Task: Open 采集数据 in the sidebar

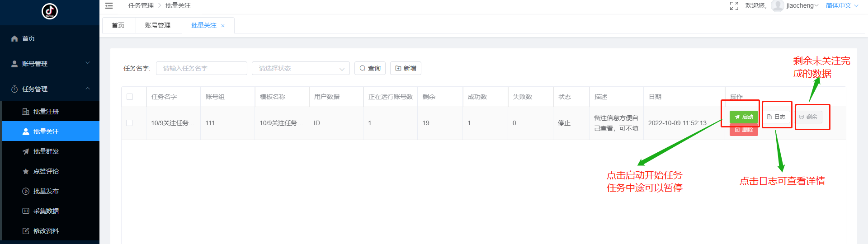Action: 46,211
